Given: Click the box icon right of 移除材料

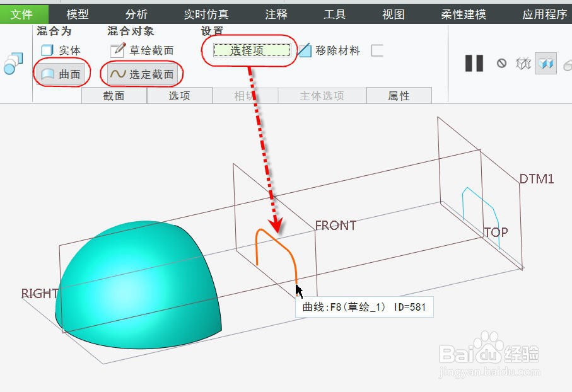Looking at the screenshot, I should click(377, 50).
